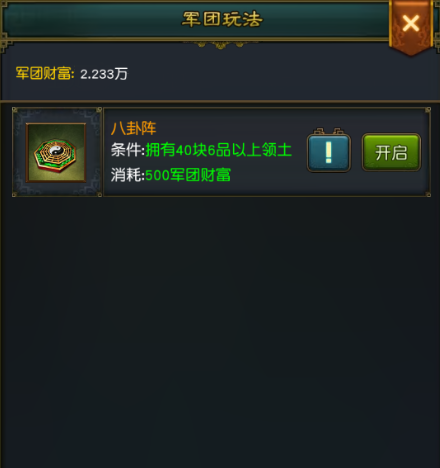
Task: Click the 500军团财富 cost text
Action: (x=188, y=175)
